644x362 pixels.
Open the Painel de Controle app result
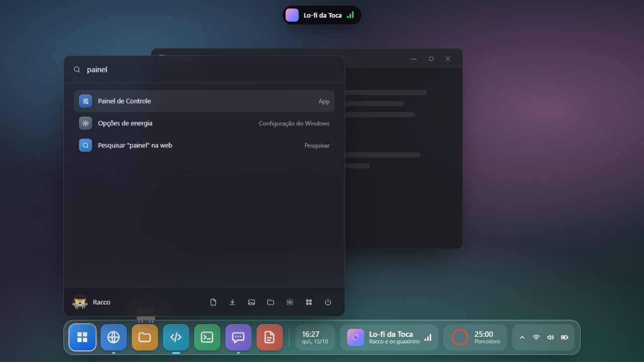[204, 101]
